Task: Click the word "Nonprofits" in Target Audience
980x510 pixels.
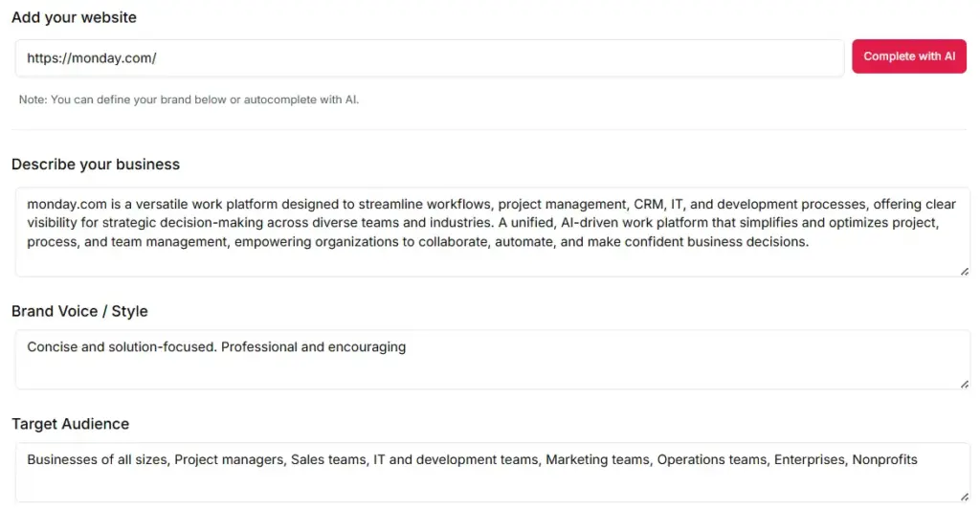Action: 884,459
